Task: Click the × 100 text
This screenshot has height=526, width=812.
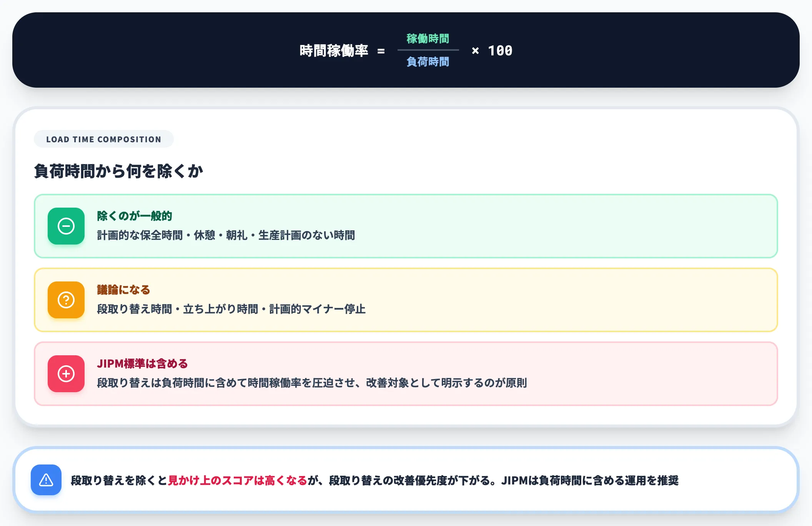Action: tap(492, 51)
